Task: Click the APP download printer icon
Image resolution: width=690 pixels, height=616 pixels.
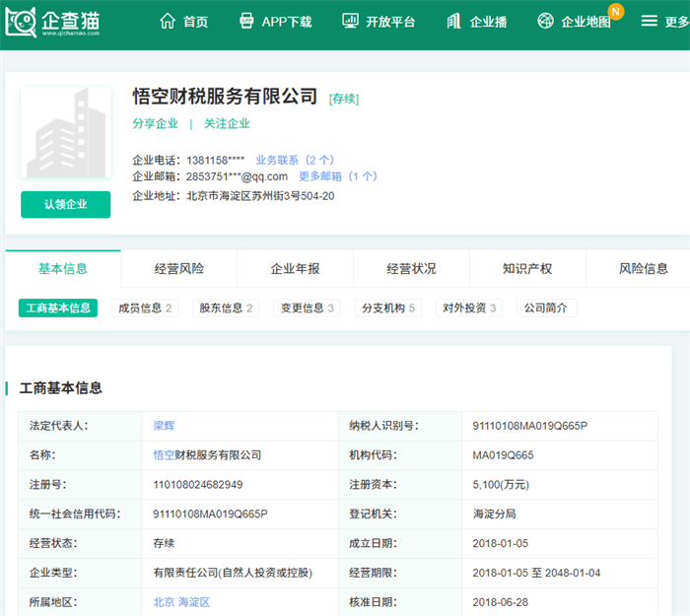Action: [246, 21]
